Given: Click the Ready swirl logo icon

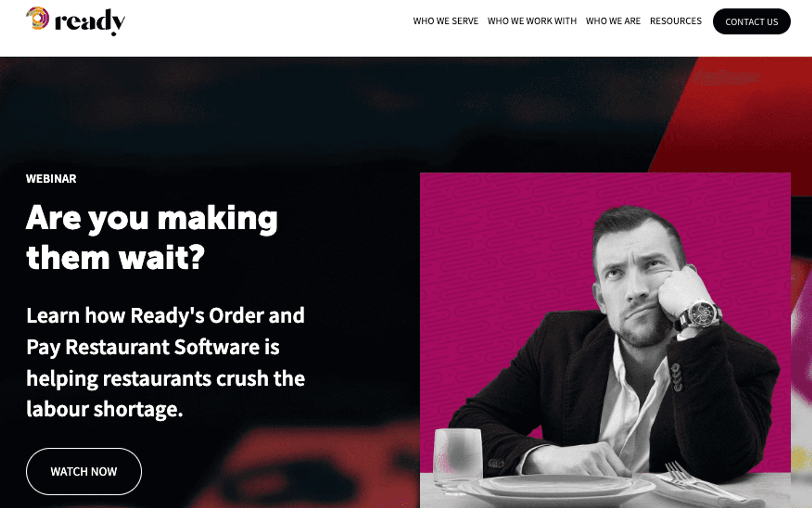Looking at the screenshot, I should point(38,18).
